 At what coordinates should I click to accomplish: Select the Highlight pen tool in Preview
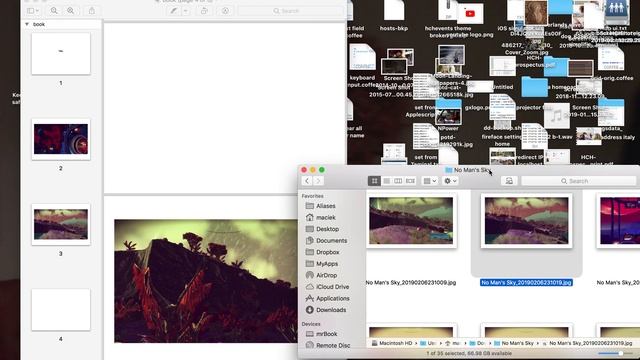pyautogui.click(x=173, y=11)
